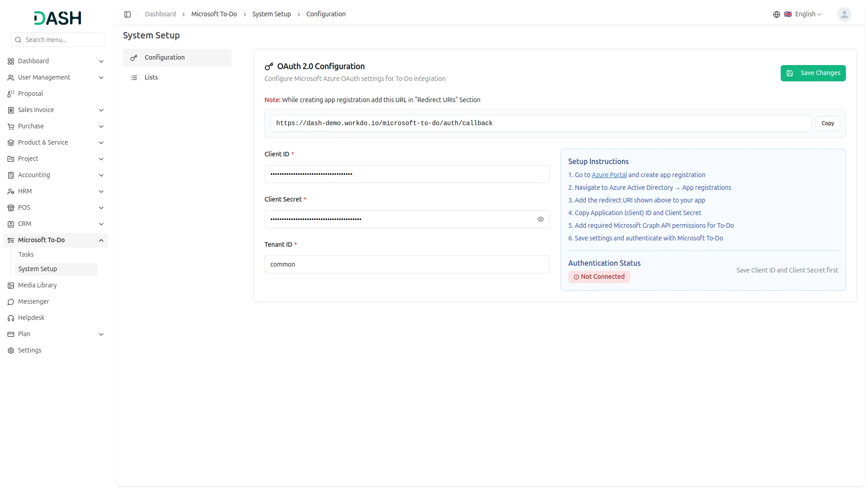
Task: Click the list icon beside Lists tab
Action: tap(134, 78)
